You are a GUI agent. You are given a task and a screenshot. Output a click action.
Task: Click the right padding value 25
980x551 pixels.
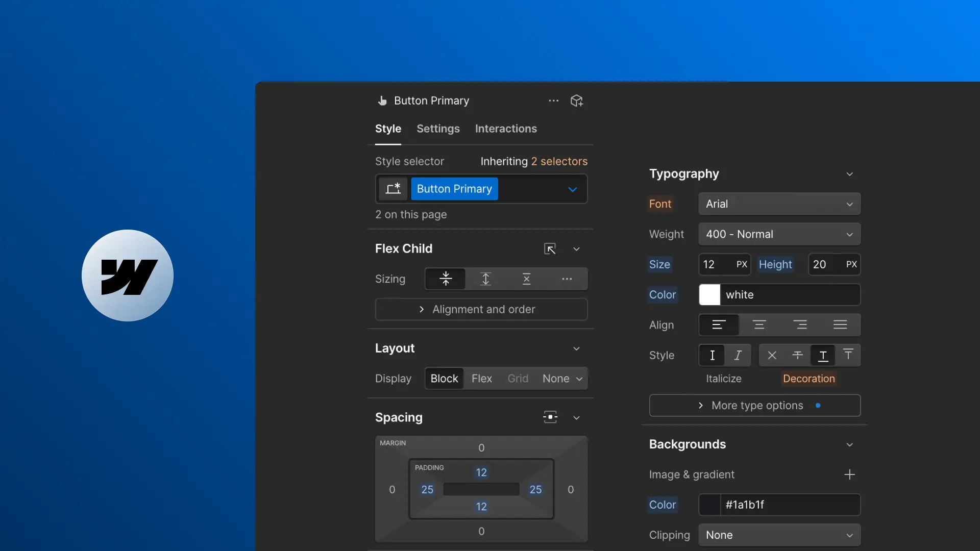pos(535,490)
